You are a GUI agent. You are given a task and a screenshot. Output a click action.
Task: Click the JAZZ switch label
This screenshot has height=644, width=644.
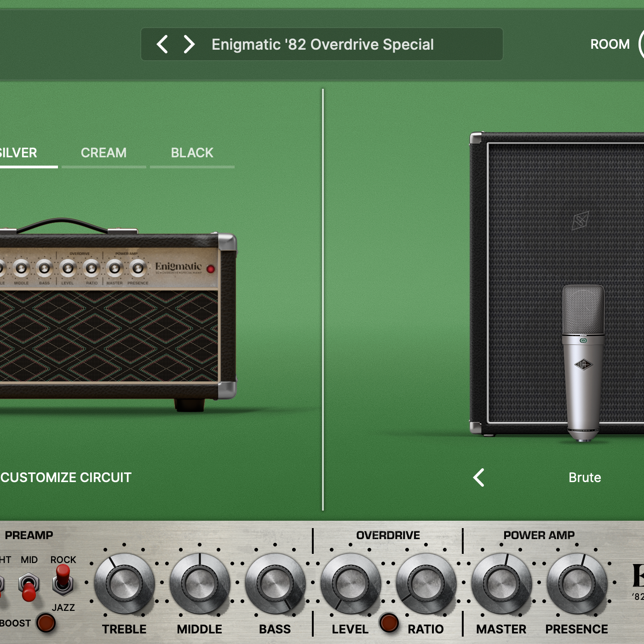63,607
